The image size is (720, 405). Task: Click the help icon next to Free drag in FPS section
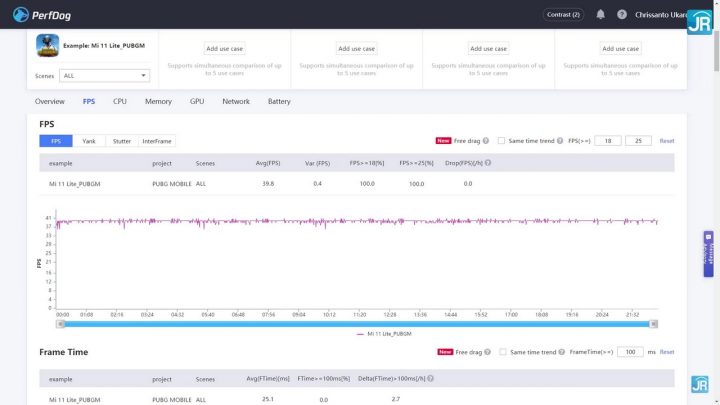click(x=486, y=141)
